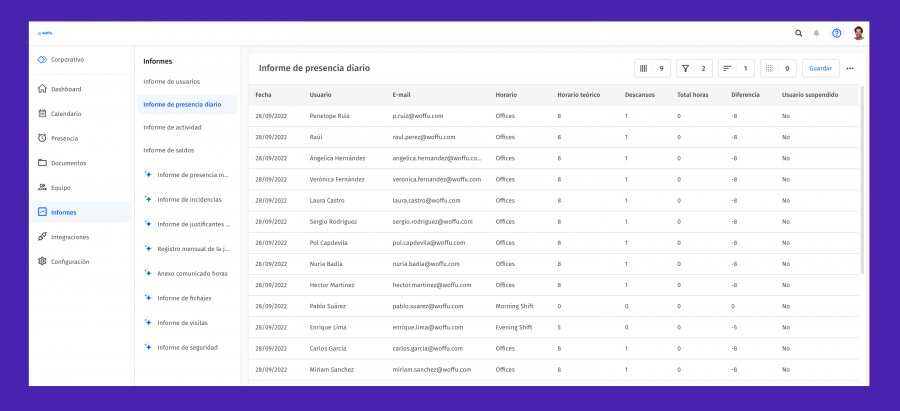Click Morning Shift in Pablo Suárez row
The height and width of the screenshot is (411, 900).
pyautogui.click(x=515, y=306)
